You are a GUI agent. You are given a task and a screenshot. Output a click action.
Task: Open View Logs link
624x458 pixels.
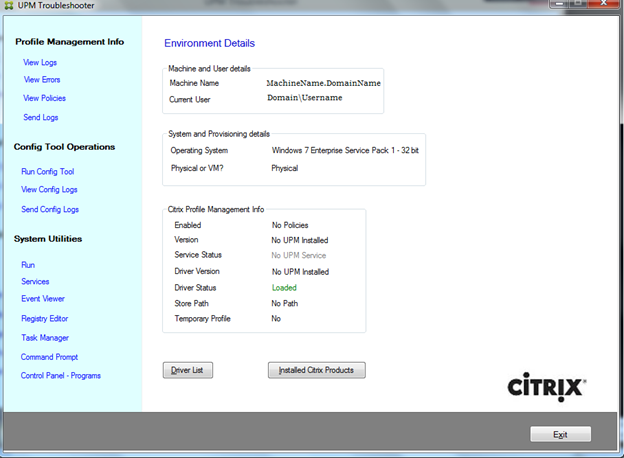tap(40, 62)
